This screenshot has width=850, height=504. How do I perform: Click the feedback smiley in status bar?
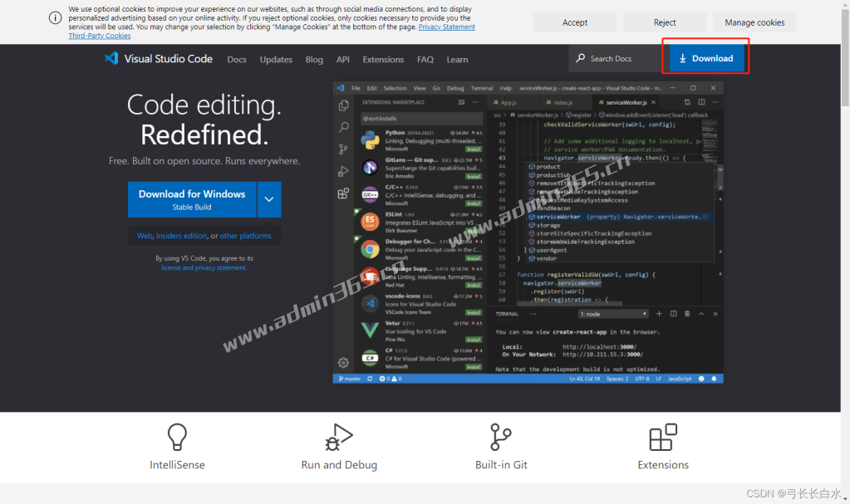tap(701, 379)
